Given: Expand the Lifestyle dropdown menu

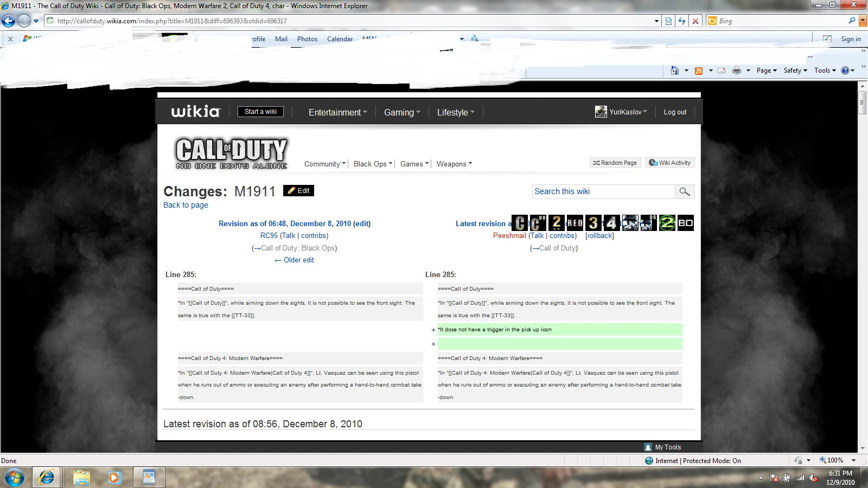Looking at the screenshot, I should [x=456, y=112].
